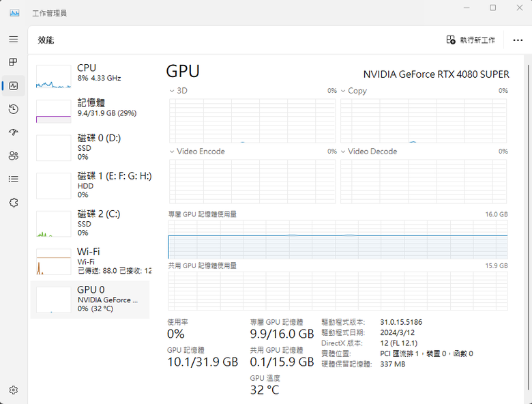This screenshot has width=532, height=404.
Task: Click the Task Manager app icon in title bar
Action: [x=14, y=13]
